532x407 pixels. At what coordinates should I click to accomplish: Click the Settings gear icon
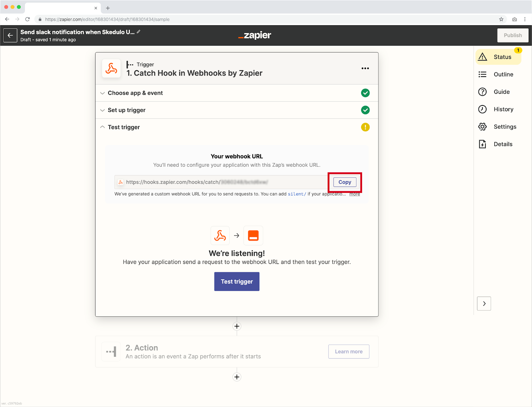point(482,126)
